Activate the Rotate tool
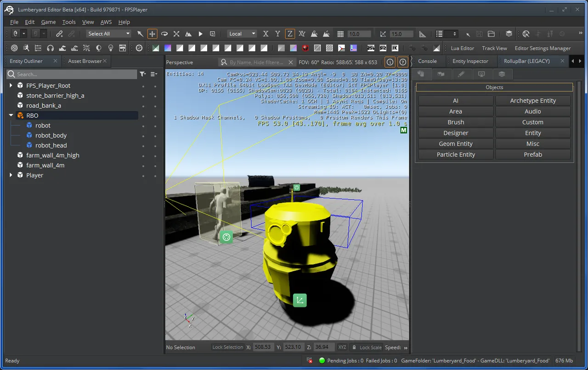 (x=164, y=34)
